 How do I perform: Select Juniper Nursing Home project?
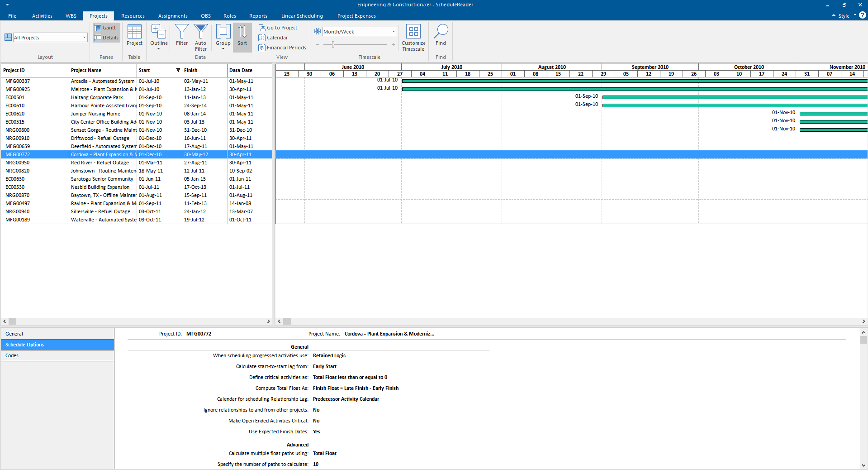pyautogui.click(x=137, y=114)
